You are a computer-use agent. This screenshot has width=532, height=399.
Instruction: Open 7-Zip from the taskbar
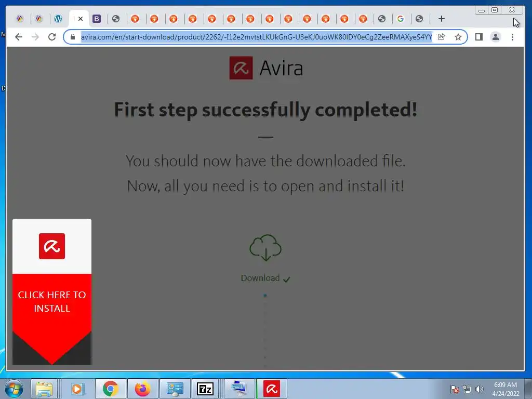click(x=205, y=389)
